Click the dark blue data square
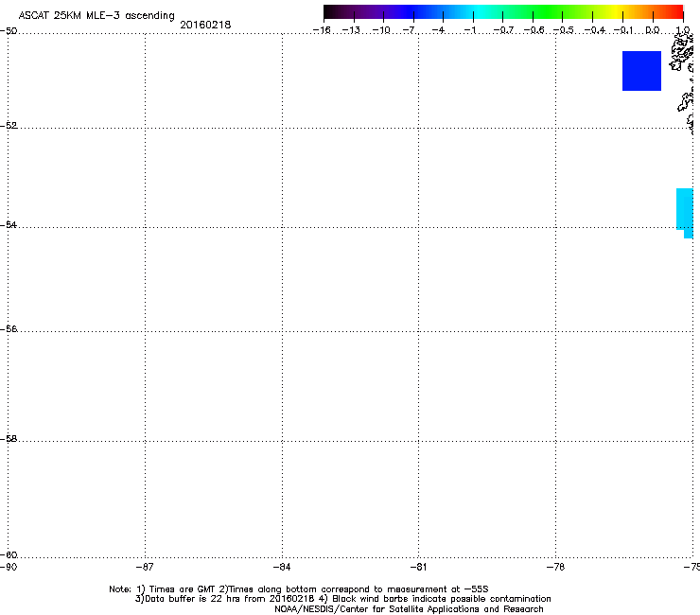Screen dimensions: 700x615 641,71
